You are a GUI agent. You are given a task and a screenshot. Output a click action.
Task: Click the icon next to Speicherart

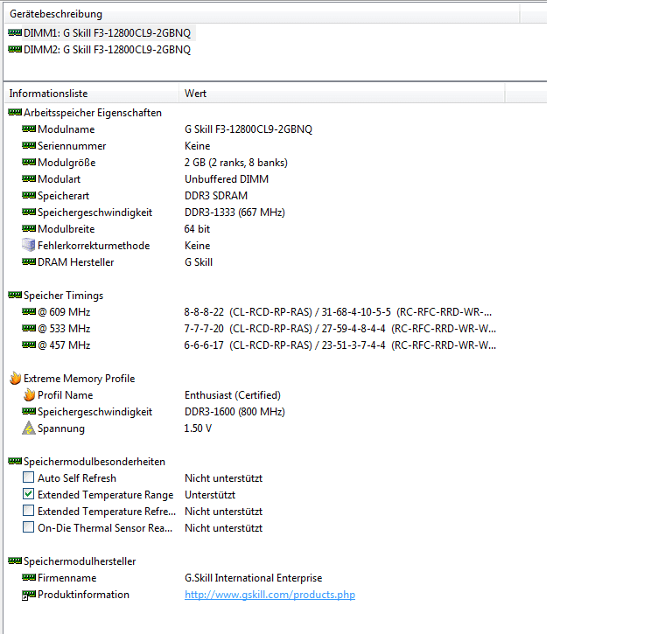coord(29,195)
